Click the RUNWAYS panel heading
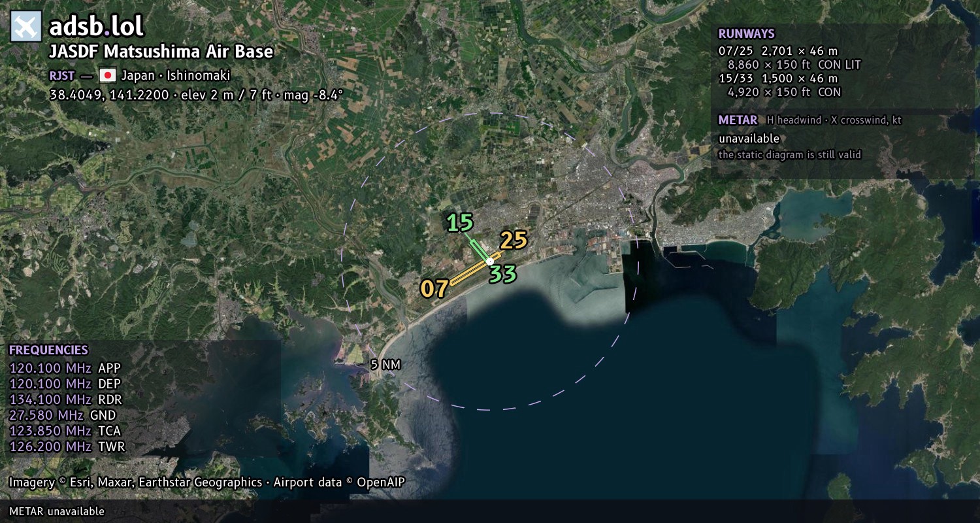Viewport: 980px width, 523px height. tap(746, 33)
